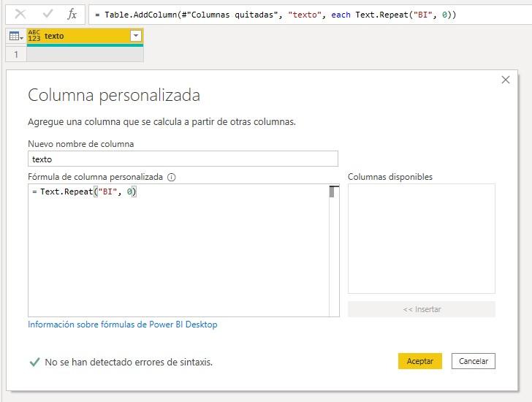Open the table menu icon at grid corner
532x402 pixels.
coord(15,36)
